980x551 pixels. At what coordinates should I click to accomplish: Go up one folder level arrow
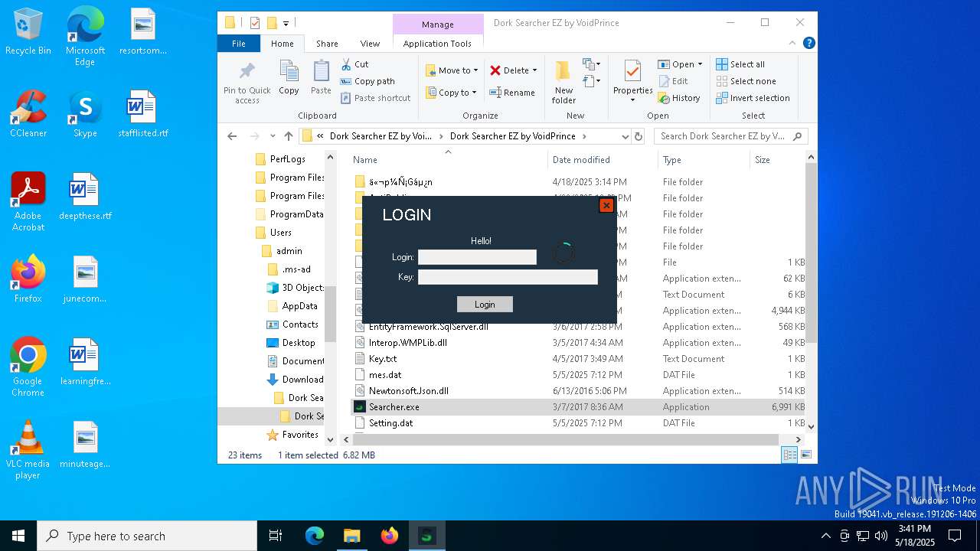click(x=289, y=136)
